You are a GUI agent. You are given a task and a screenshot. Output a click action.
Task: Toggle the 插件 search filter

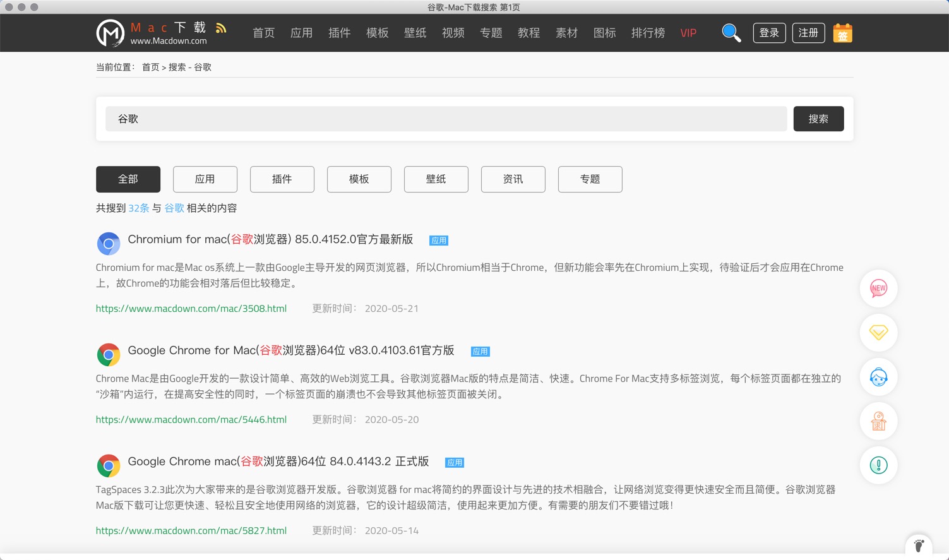(x=282, y=179)
